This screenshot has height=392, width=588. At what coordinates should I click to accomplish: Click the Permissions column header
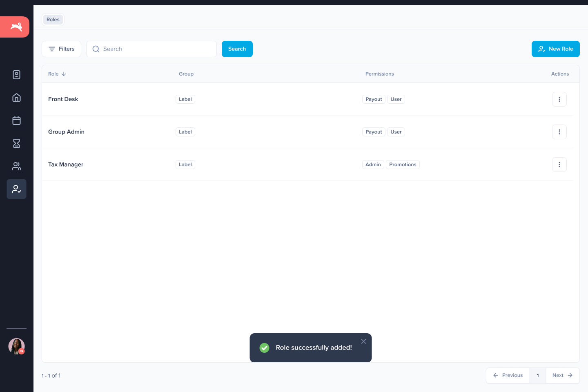pos(380,74)
